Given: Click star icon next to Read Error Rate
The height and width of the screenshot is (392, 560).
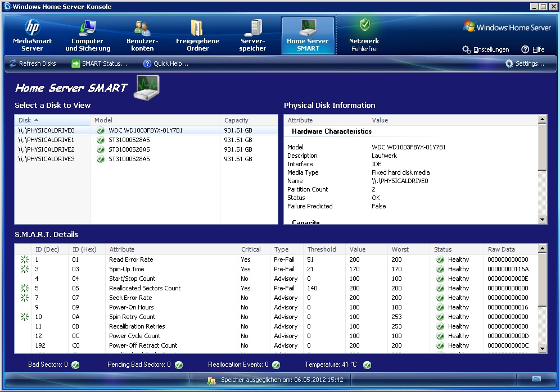Looking at the screenshot, I should tap(24, 259).
